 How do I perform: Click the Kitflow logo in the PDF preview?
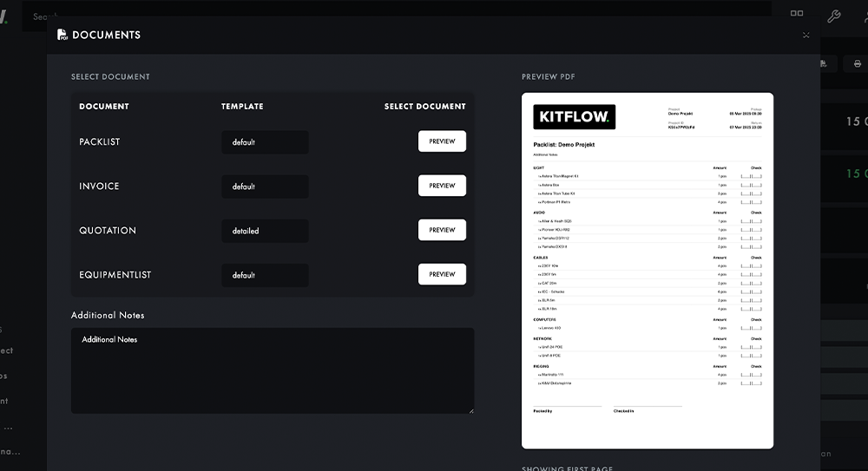(x=574, y=117)
